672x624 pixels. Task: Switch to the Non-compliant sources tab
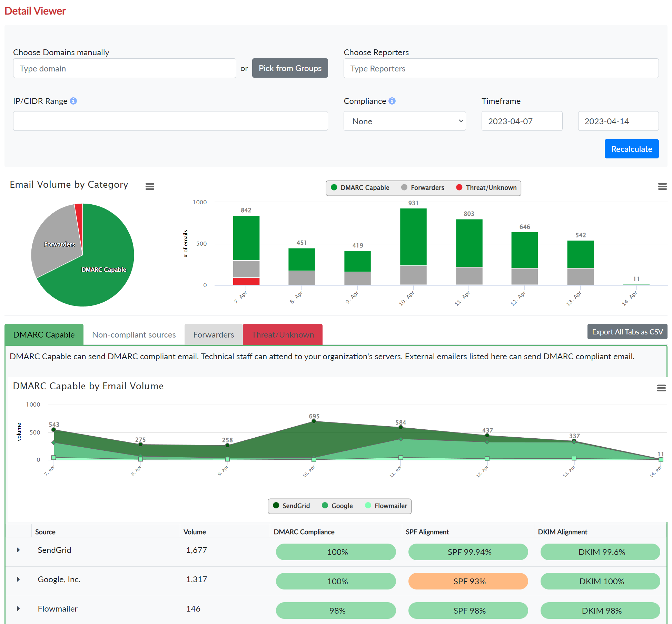coord(134,334)
